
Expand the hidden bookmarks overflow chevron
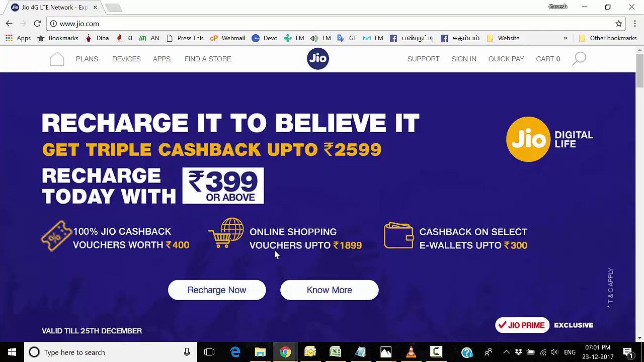[565, 38]
